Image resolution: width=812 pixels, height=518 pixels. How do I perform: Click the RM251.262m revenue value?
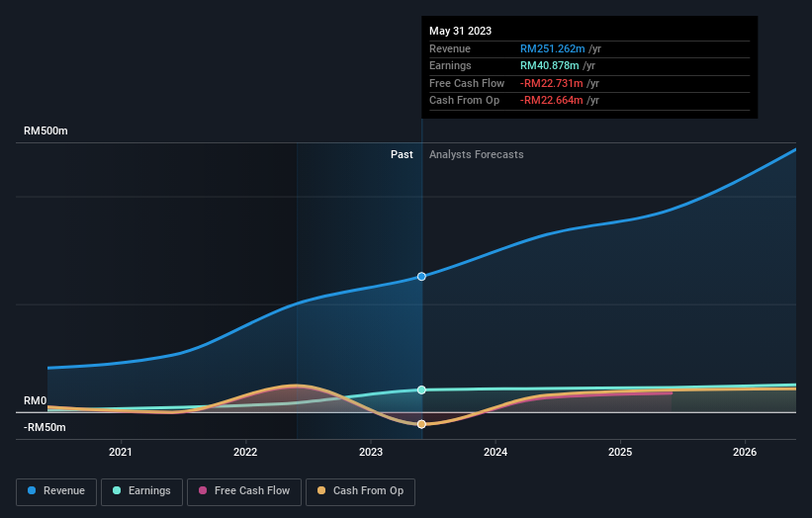click(553, 48)
